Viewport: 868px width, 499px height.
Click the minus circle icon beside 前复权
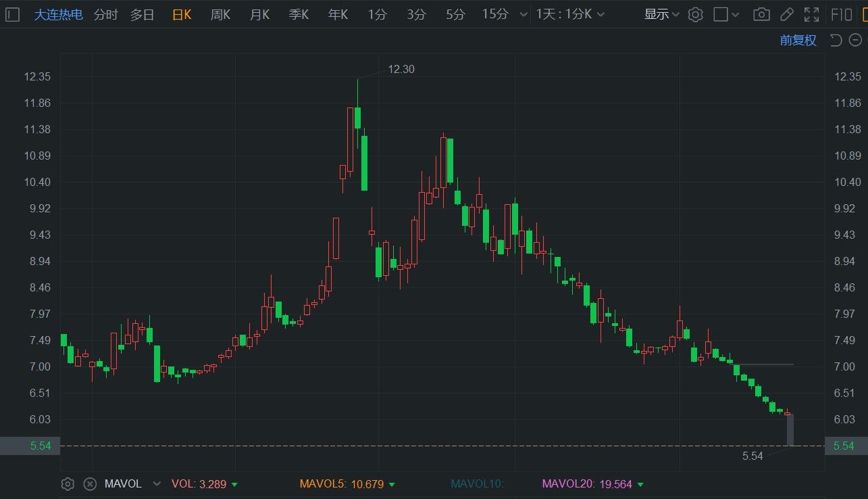click(x=855, y=41)
